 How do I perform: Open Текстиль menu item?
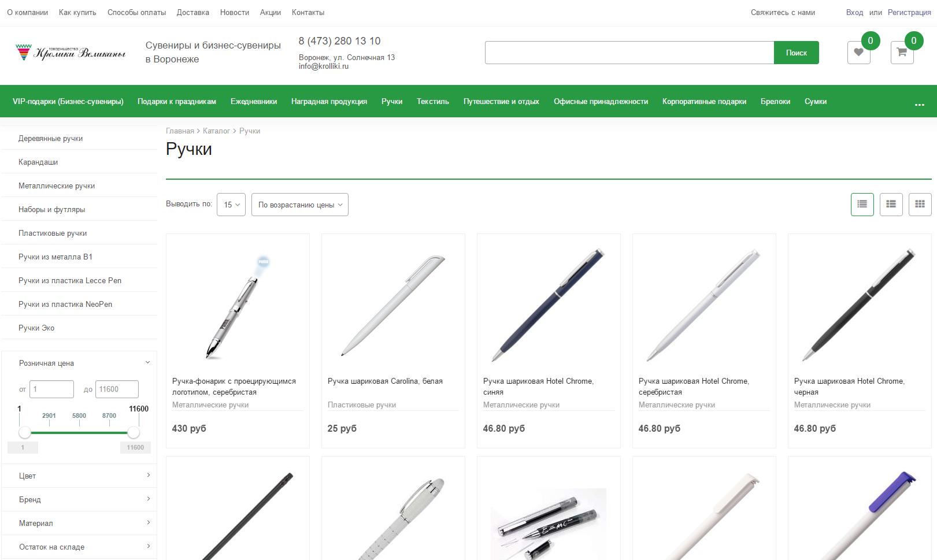pos(433,101)
